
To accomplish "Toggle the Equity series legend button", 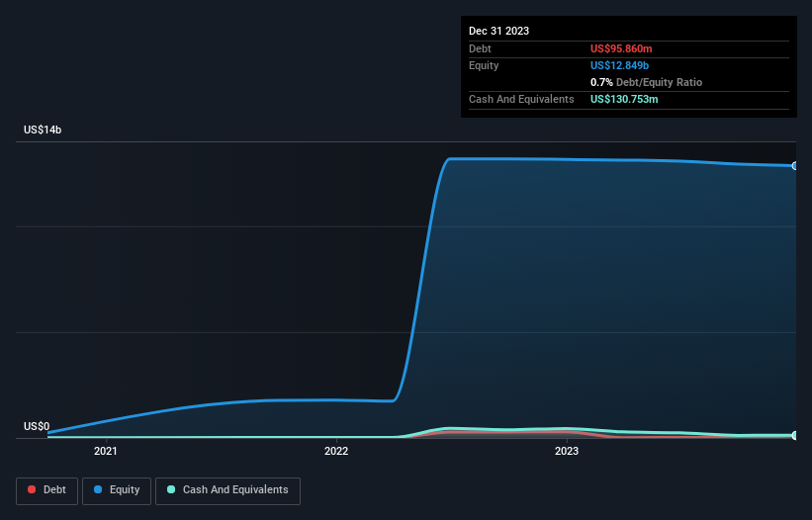I will pyautogui.click(x=117, y=490).
